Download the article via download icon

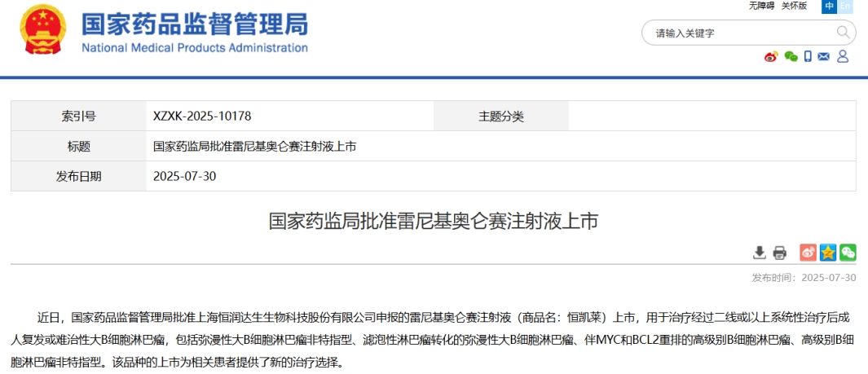click(760, 253)
